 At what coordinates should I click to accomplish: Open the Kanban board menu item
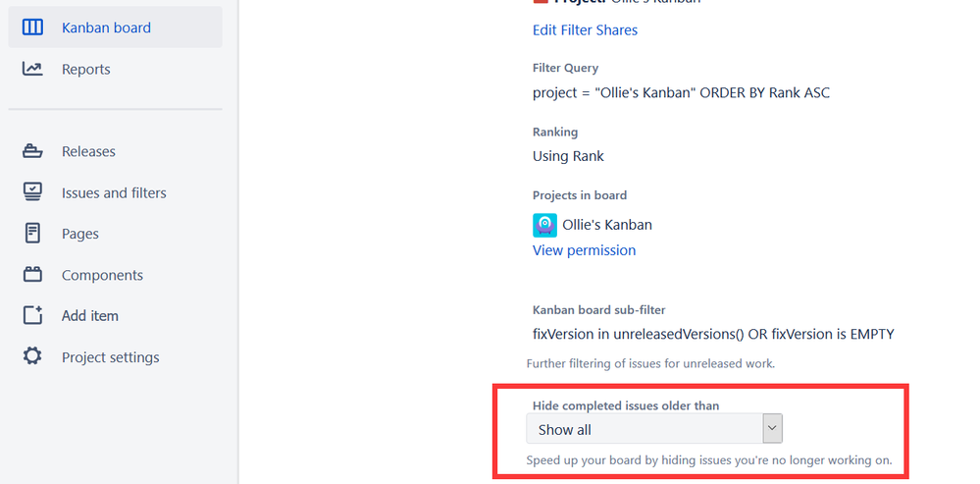[115, 27]
